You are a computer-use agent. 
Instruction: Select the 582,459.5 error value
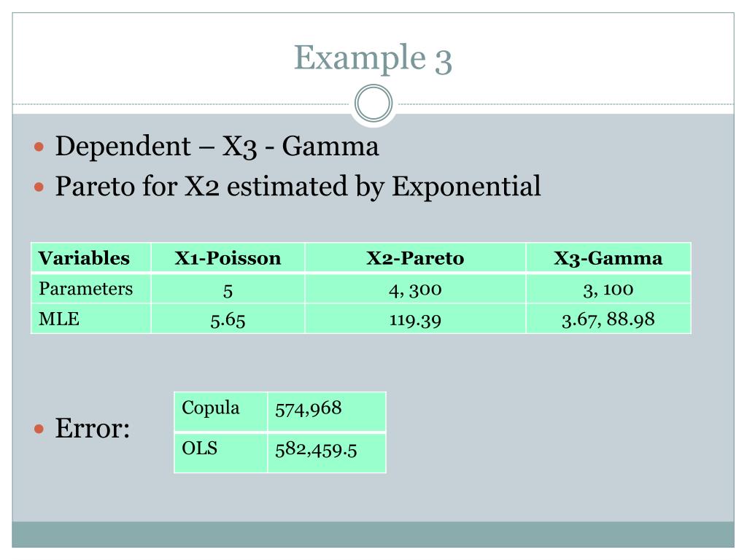[x=327, y=453]
